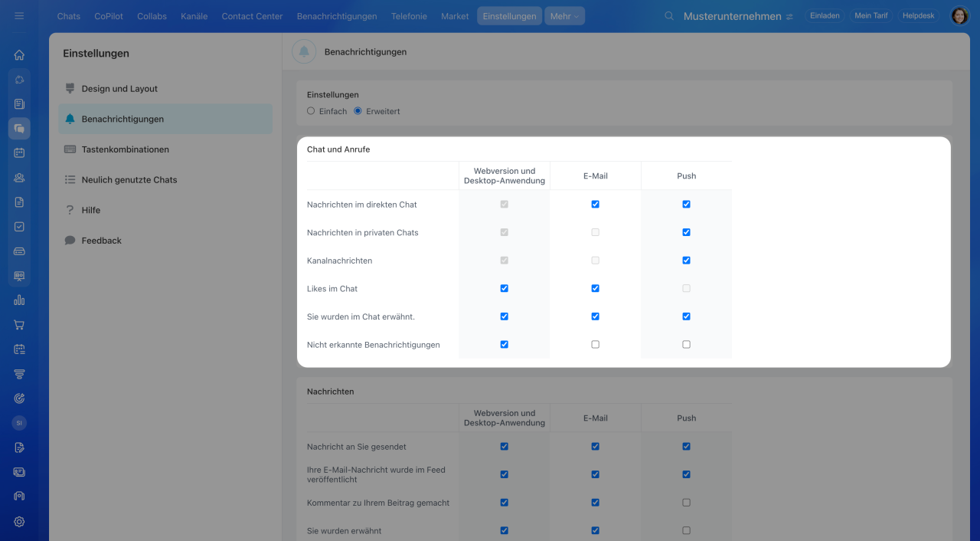Open Feedback in settings menu

click(x=165, y=241)
